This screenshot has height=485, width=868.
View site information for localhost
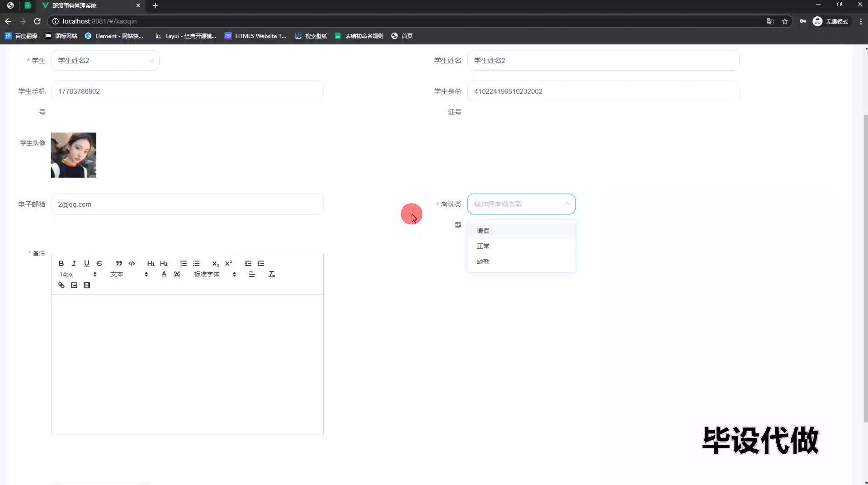[x=55, y=21]
